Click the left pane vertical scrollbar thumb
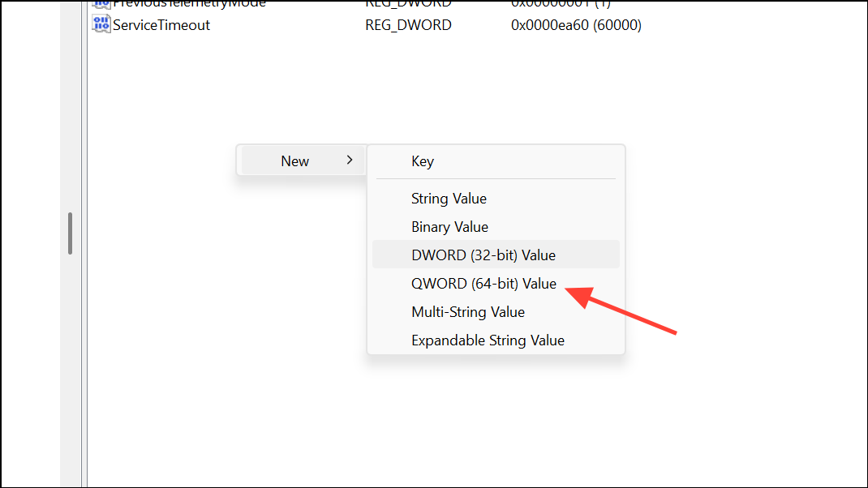Screen dimensions: 868x488 [71, 233]
